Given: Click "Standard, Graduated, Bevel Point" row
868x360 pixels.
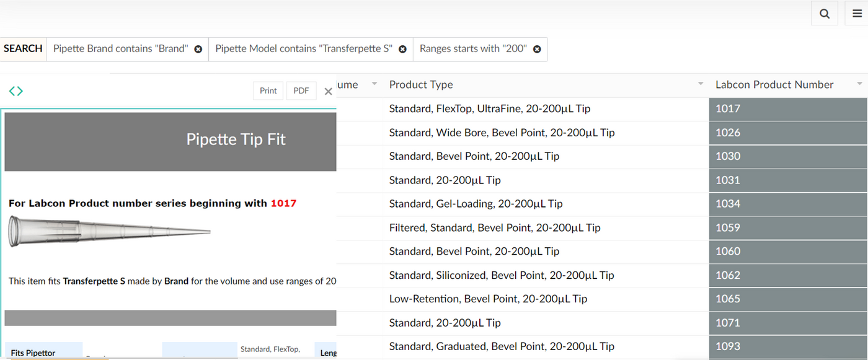Looking at the screenshot, I should pyautogui.click(x=502, y=346).
